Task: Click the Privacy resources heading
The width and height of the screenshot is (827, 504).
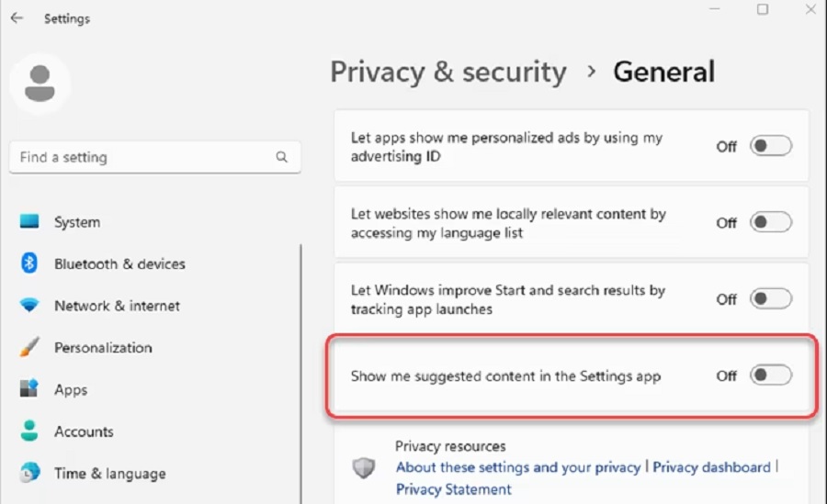Action: click(x=450, y=446)
